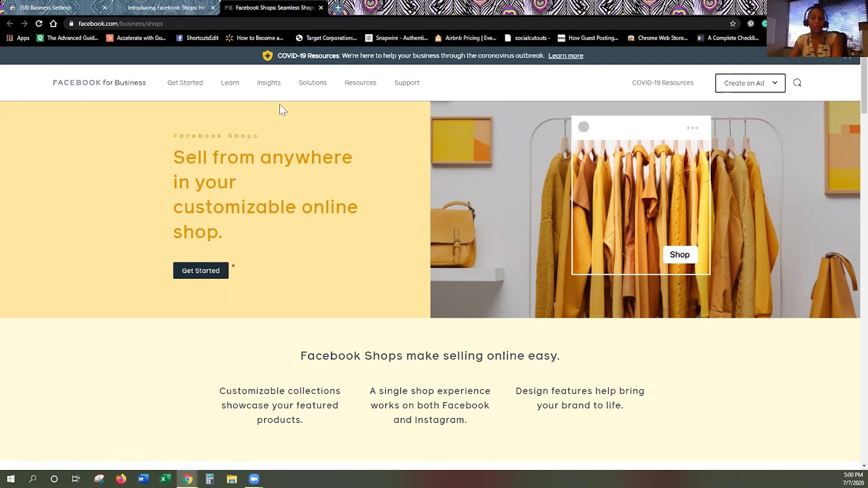Bookmark this page with the star icon
The image size is (868, 488).
point(733,23)
